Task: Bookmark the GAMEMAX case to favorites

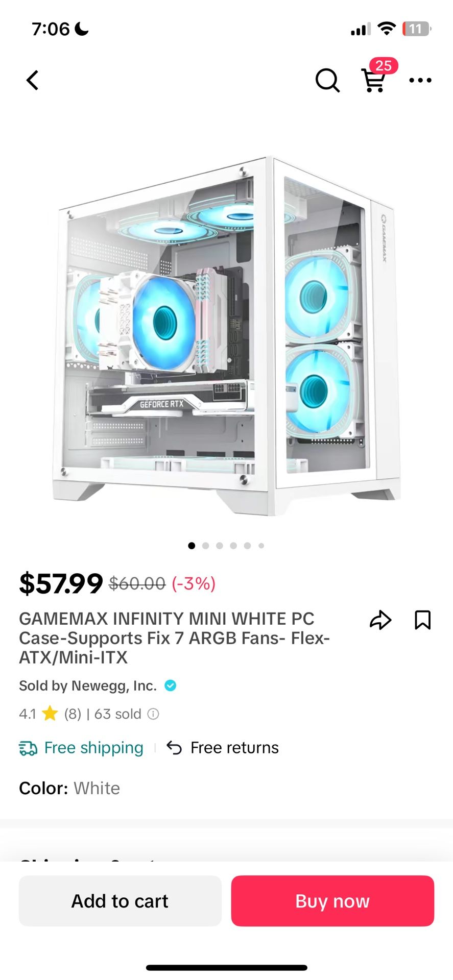Action: tap(422, 620)
